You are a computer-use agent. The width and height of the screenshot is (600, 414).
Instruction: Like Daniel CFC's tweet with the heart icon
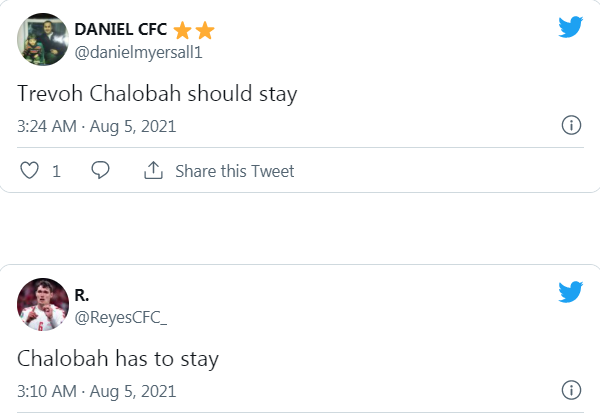pos(30,171)
